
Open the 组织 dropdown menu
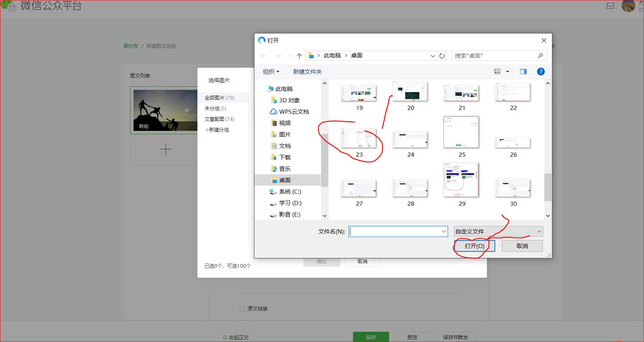point(271,72)
